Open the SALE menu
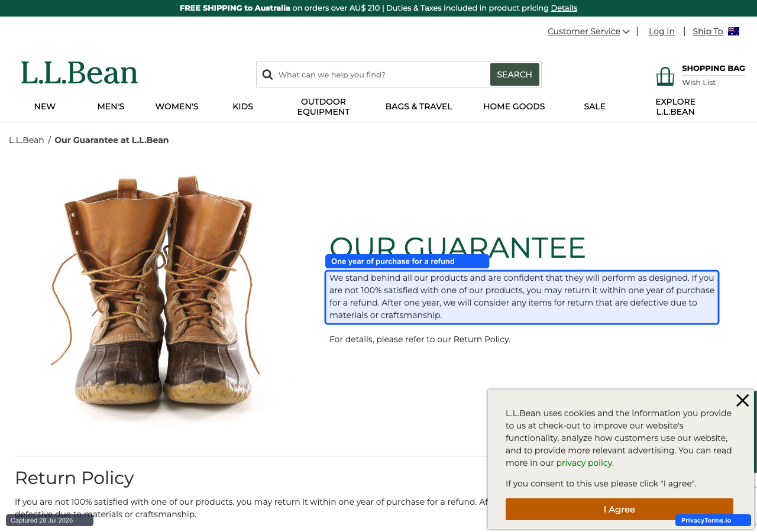The image size is (757, 532). tap(594, 106)
